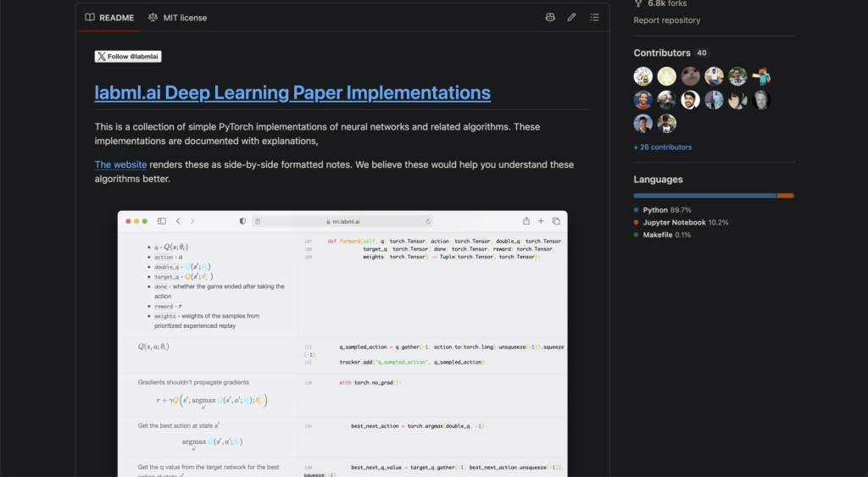Screen dimensions: 868x477
Task: Click the blue Python segment of languages bar
Action: [x=704, y=196]
